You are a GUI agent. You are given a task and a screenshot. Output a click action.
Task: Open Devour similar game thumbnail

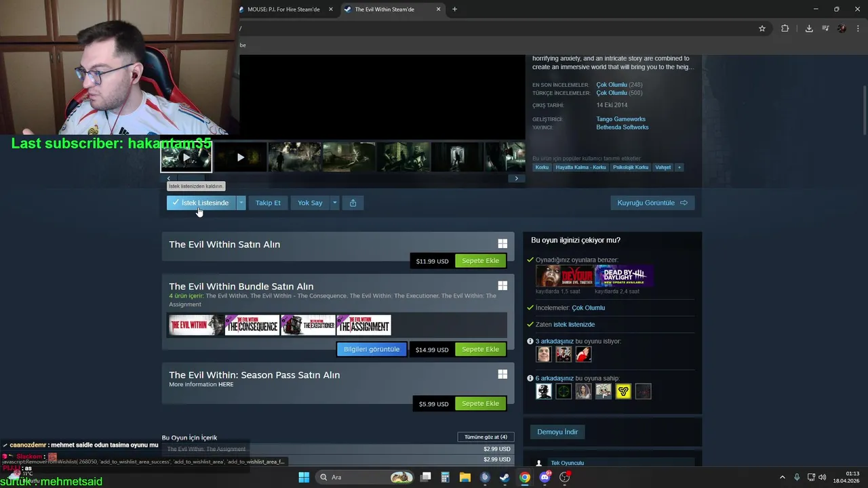tap(564, 276)
